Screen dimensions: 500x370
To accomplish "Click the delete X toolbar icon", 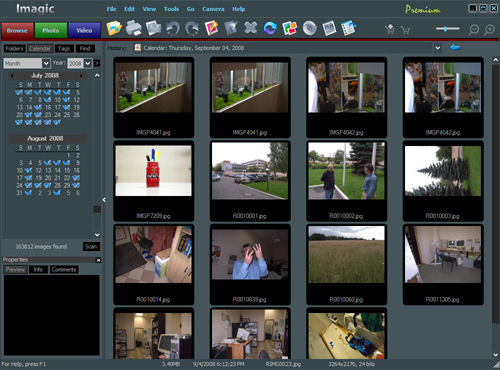I will [x=250, y=28].
